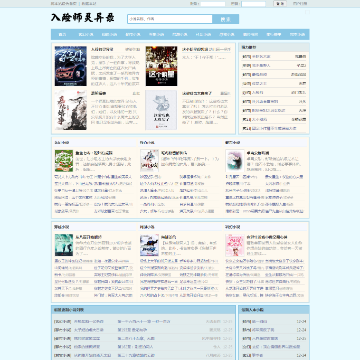
Task: Open the teal cover with dark silhouettes
Action: pyautogui.click(x=64, y=245)
